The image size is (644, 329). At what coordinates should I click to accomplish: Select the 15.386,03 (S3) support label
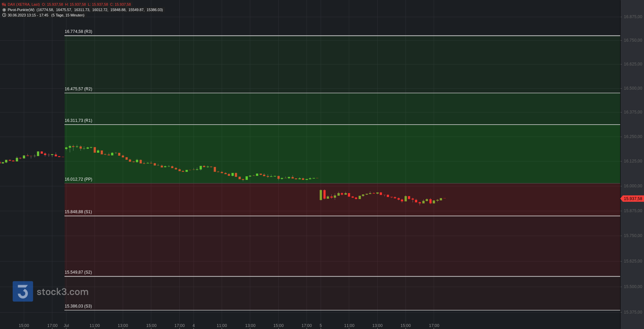[x=78, y=306]
